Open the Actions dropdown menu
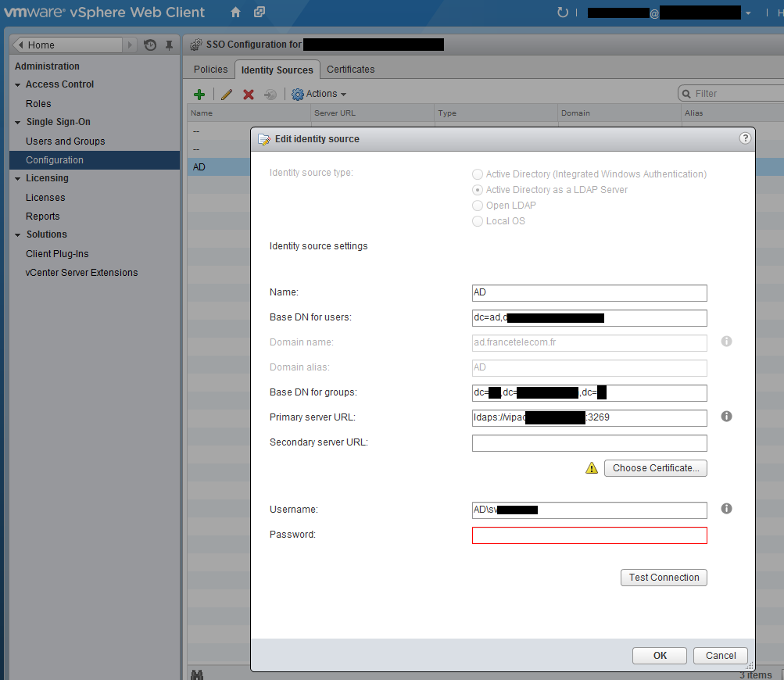Viewport: 784px width, 680px height. (x=318, y=94)
